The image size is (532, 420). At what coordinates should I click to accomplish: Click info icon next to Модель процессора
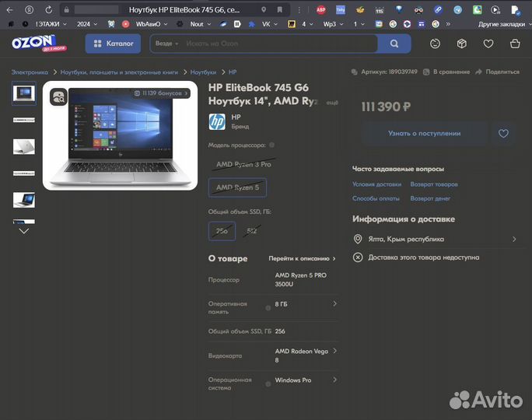(271, 145)
